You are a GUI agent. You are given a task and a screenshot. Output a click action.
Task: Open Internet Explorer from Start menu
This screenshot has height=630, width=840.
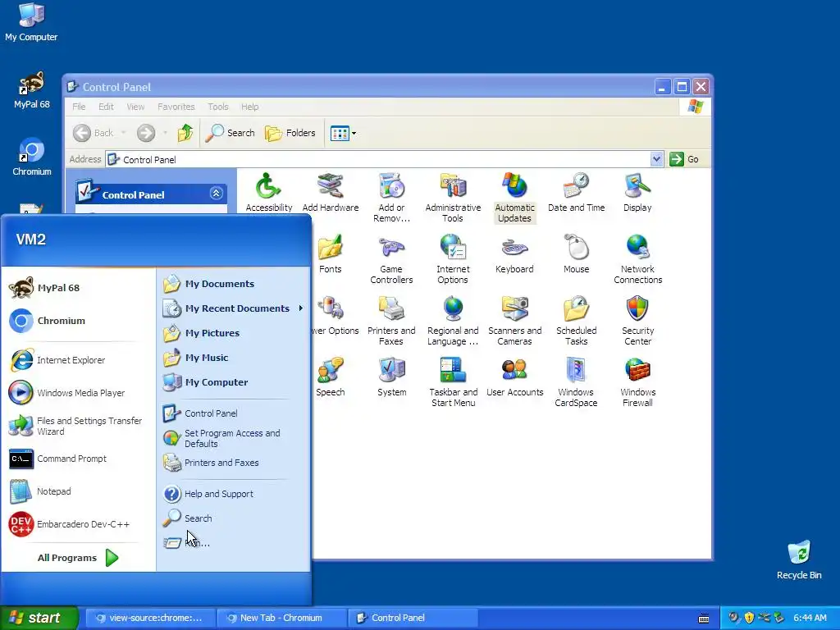[78, 360]
